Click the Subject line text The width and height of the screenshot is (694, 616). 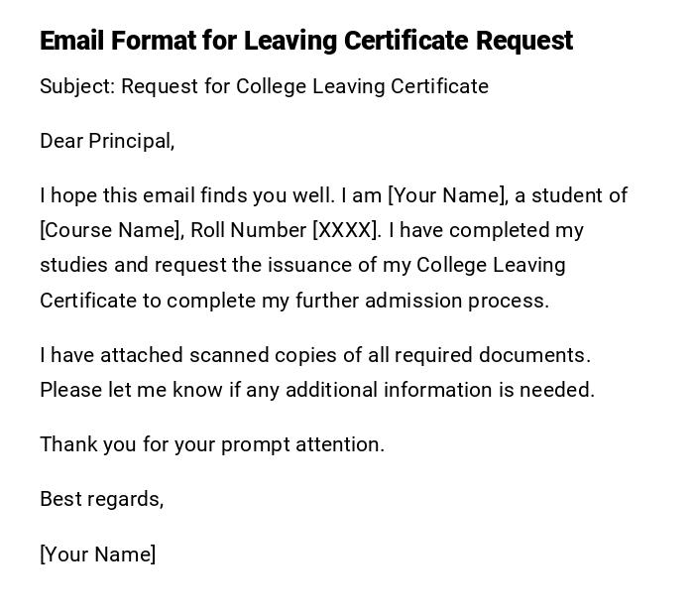tap(264, 86)
